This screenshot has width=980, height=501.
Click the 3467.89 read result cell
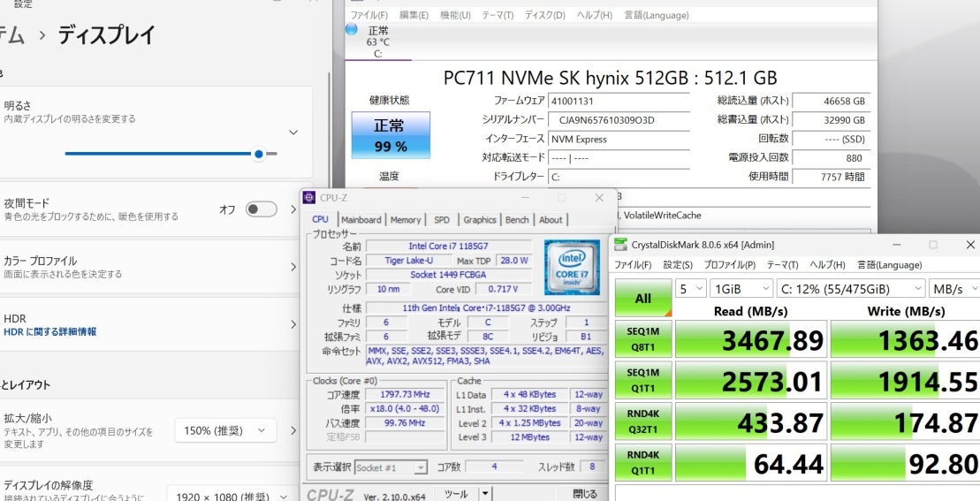coord(752,339)
